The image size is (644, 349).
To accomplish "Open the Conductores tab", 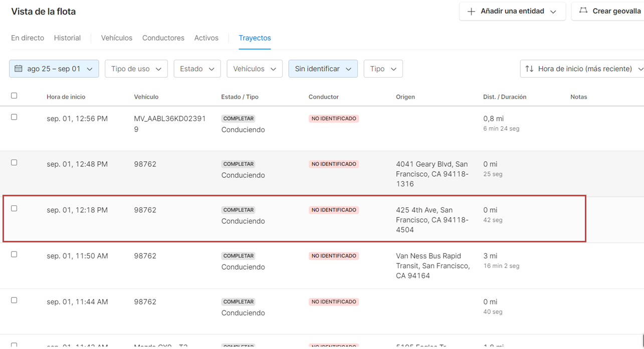I will point(163,38).
